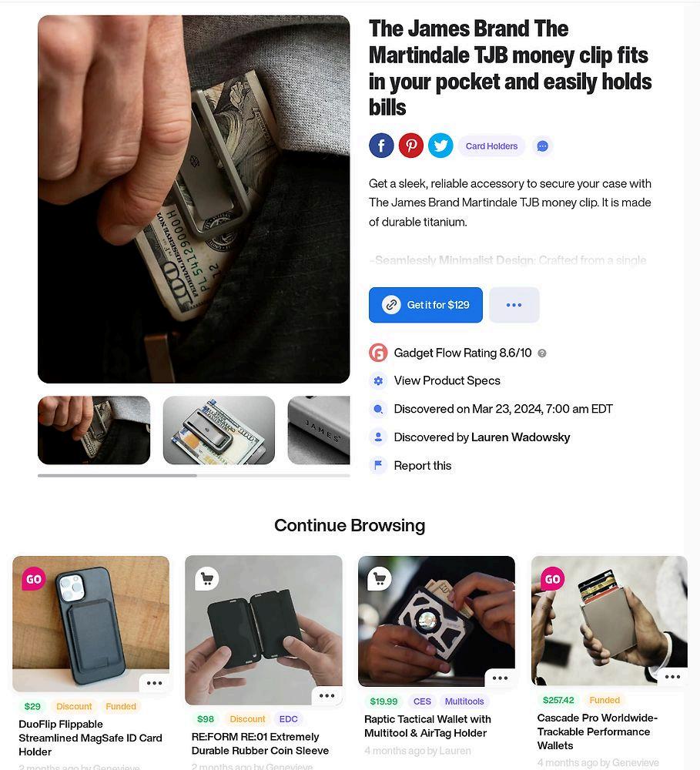
Task: Click Get it for $129 button
Action: point(426,305)
